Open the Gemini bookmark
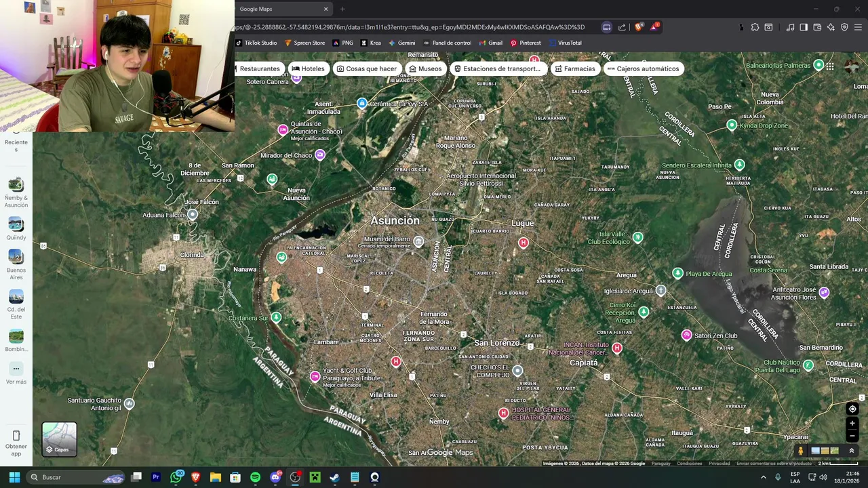This screenshot has width=868, height=488. pos(401,43)
